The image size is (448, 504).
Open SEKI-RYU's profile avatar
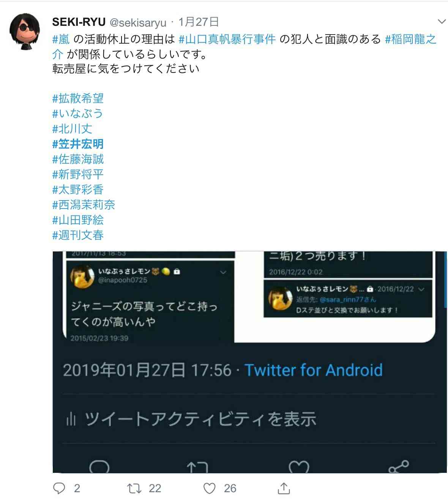click(x=25, y=32)
